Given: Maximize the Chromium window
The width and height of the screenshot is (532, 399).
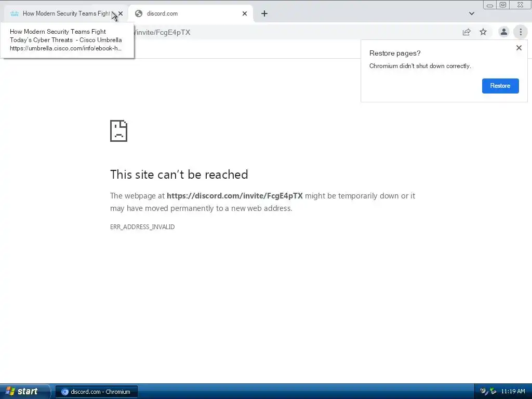Looking at the screenshot, I should pos(503,5).
